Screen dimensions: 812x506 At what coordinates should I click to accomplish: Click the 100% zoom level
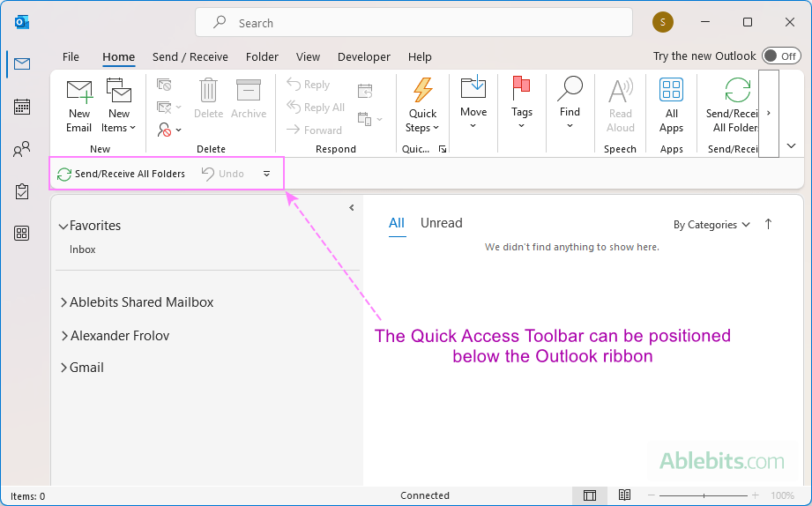coord(782,495)
